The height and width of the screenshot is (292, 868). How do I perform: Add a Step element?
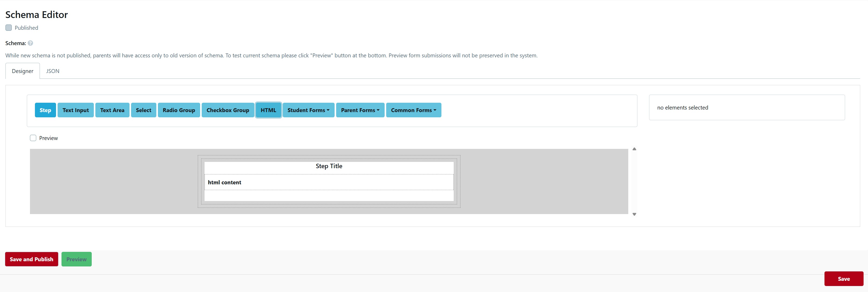coord(45,110)
